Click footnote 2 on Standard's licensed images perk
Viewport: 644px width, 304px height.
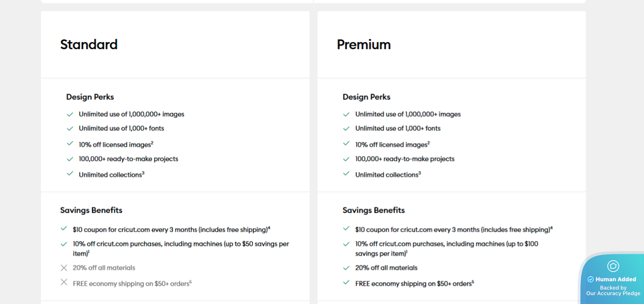click(152, 142)
